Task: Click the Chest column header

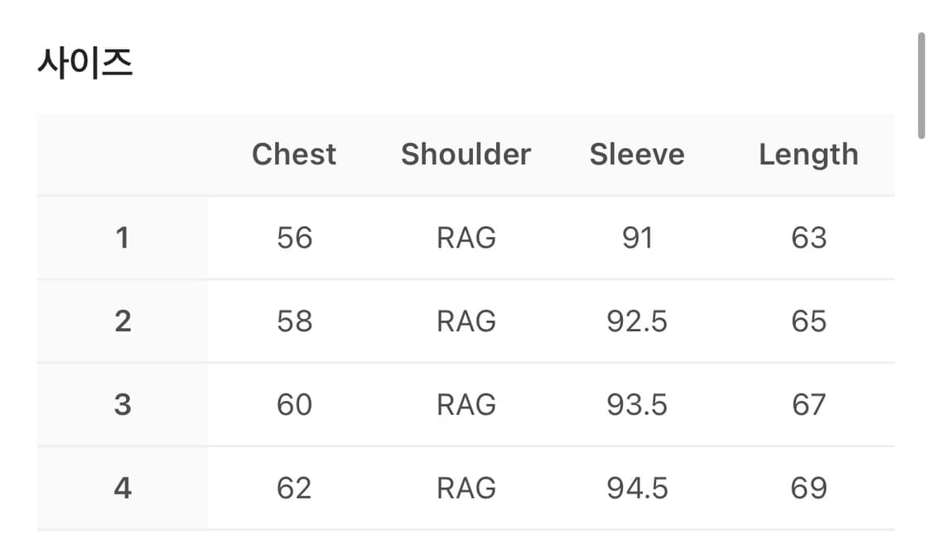Action: 294,154
